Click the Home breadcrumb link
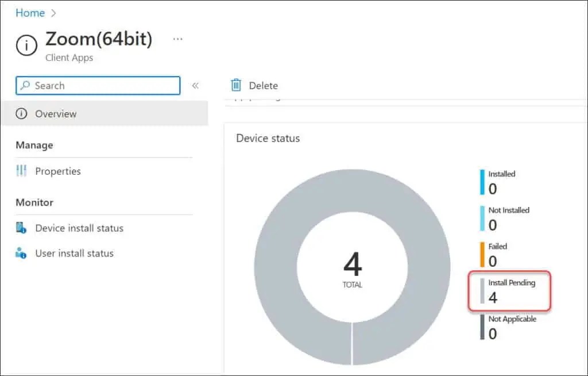 (30, 13)
